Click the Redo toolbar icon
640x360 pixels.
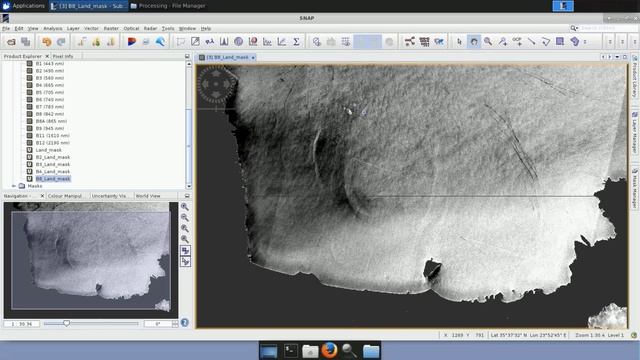coord(61,42)
